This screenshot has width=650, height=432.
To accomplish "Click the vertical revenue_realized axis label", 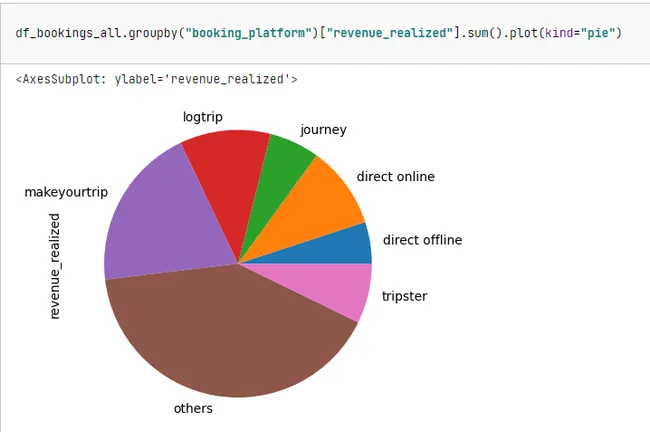I will point(55,266).
